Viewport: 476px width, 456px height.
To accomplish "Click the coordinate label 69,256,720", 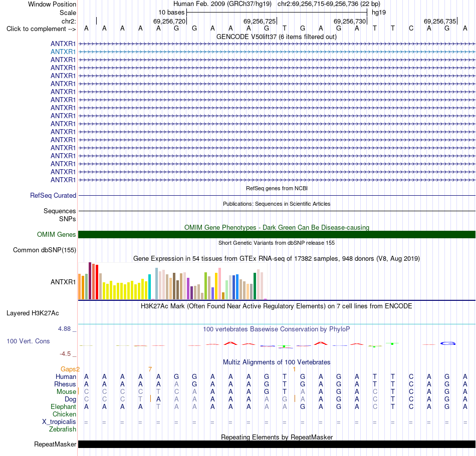I will click(x=169, y=21).
